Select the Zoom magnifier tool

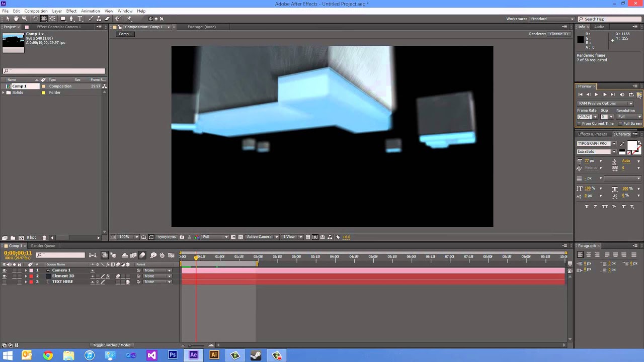pyautogui.click(x=25, y=19)
